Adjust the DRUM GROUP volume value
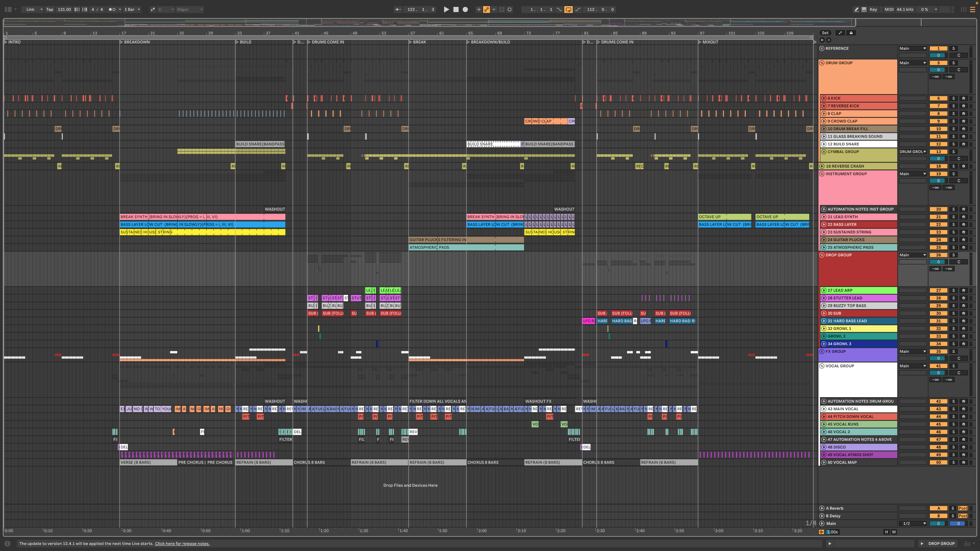This screenshot has height=551, width=980. (x=938, y=70)
